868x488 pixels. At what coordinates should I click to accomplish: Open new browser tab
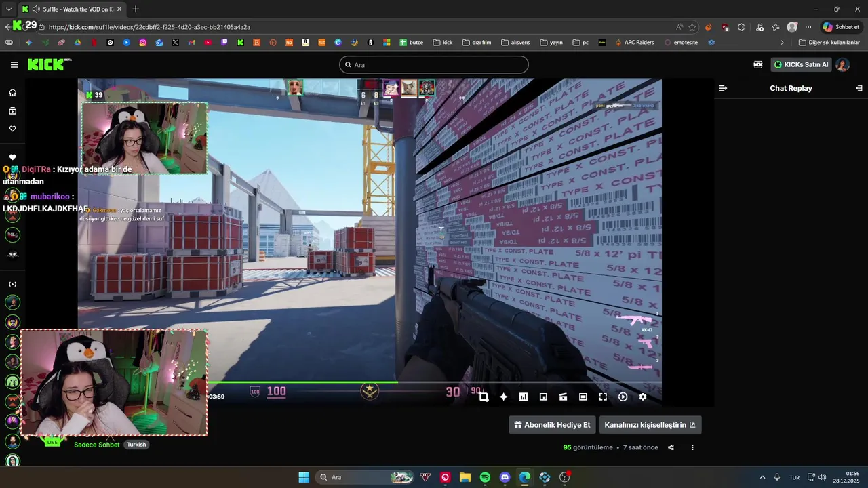pos(136,9)
